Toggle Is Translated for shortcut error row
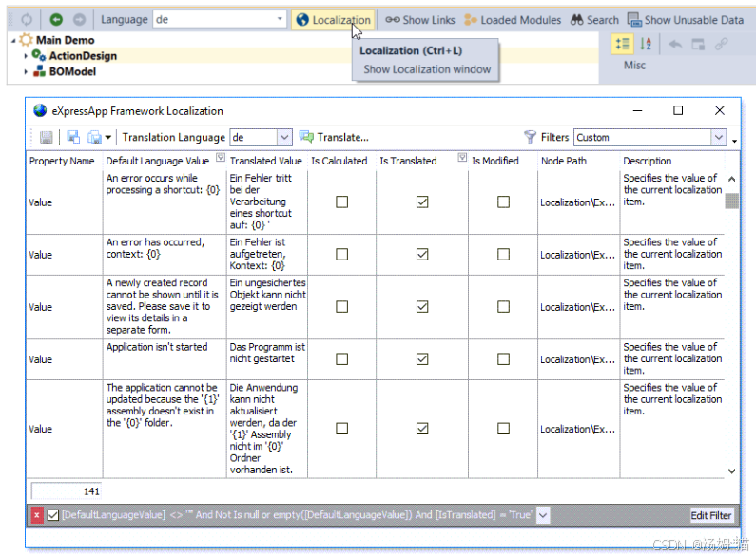The height and width of the screenshot is (558, 756). [x=422, y=202]
